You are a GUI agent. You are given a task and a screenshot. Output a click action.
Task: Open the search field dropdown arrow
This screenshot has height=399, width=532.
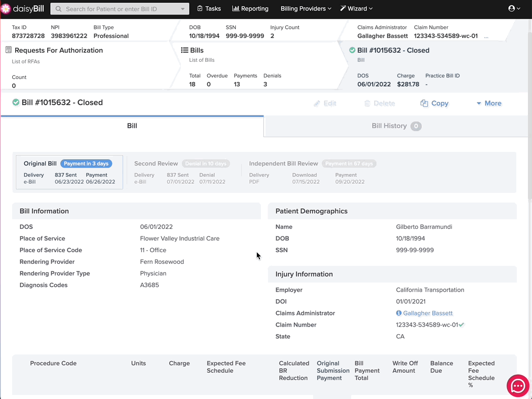(182, 9)
